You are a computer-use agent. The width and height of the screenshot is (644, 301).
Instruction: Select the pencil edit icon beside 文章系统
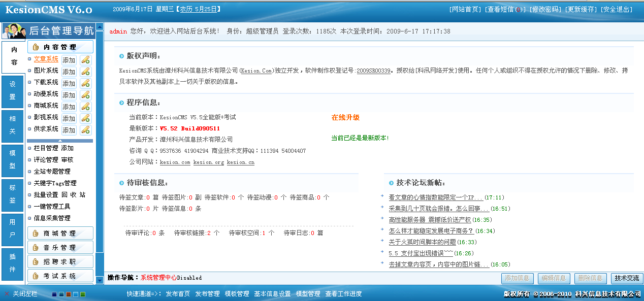coord(86,60)
